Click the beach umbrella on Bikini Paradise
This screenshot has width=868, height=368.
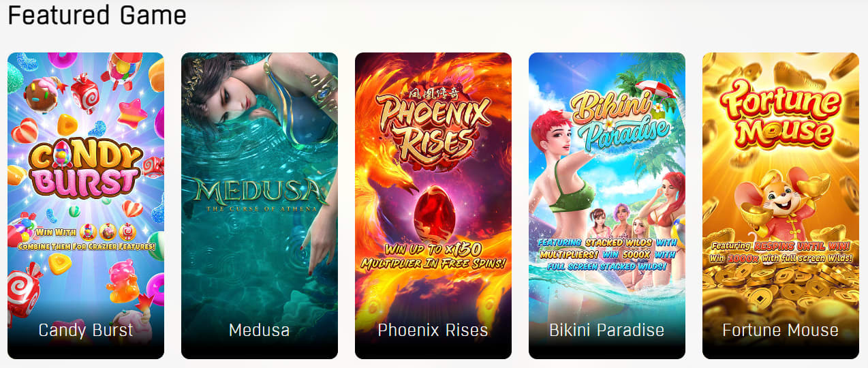pos(655,89)
